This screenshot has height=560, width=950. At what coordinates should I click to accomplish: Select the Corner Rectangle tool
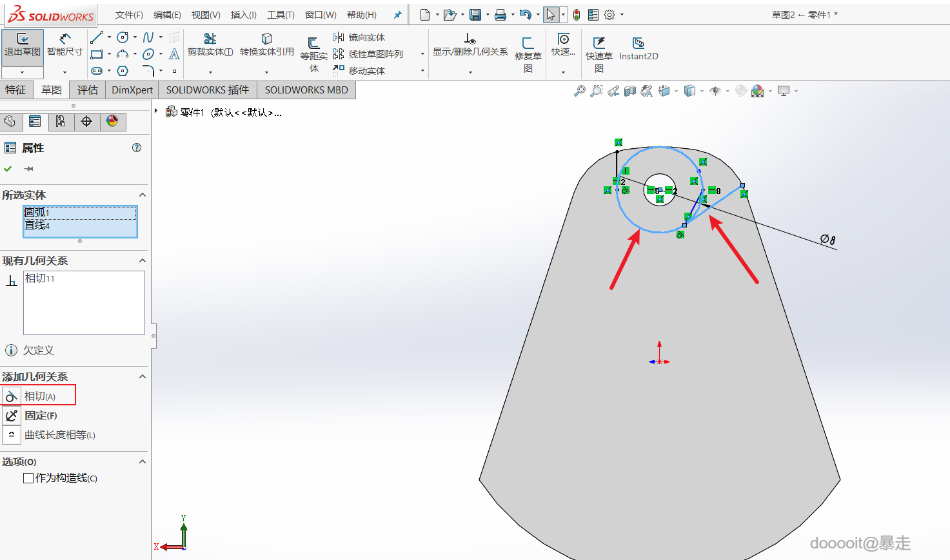tap(97, 54)
